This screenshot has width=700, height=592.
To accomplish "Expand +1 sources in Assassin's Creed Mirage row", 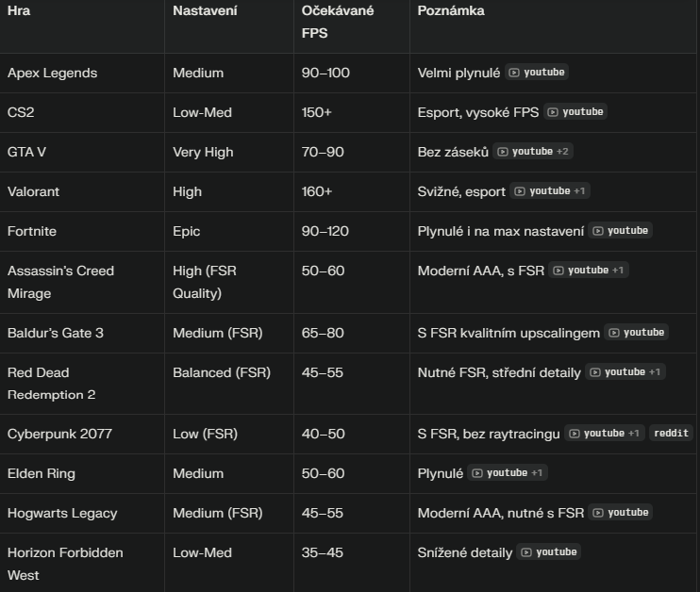I will point(618,271).
